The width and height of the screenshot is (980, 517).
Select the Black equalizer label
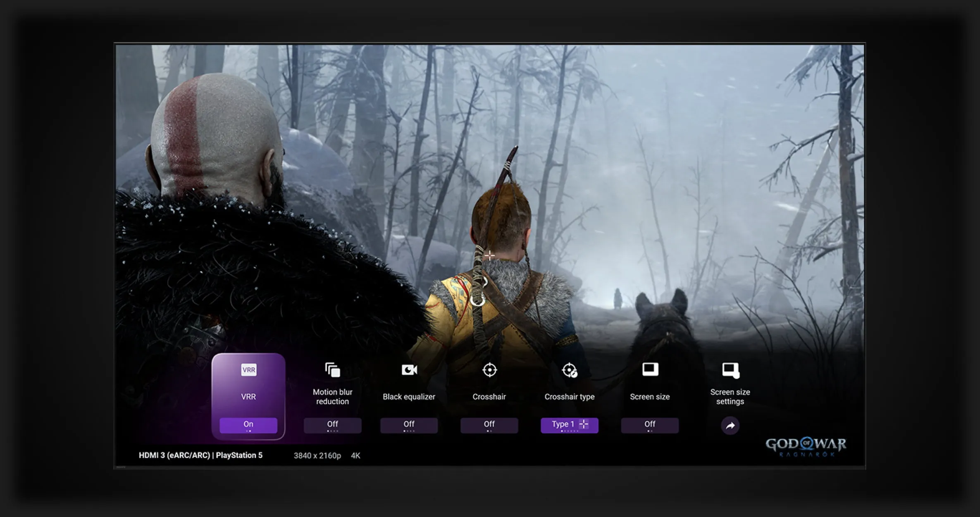click(409, 397)
